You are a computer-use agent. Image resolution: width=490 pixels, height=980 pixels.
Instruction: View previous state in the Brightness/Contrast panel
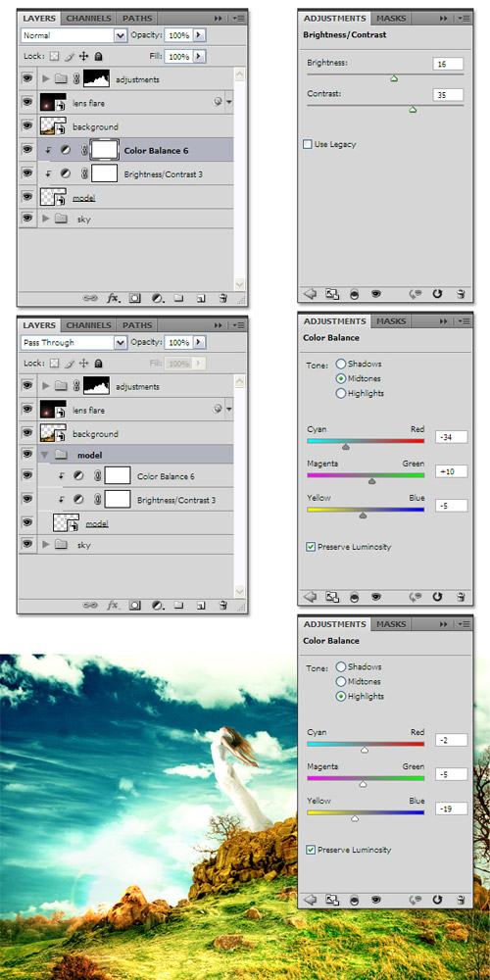[414, 294]
